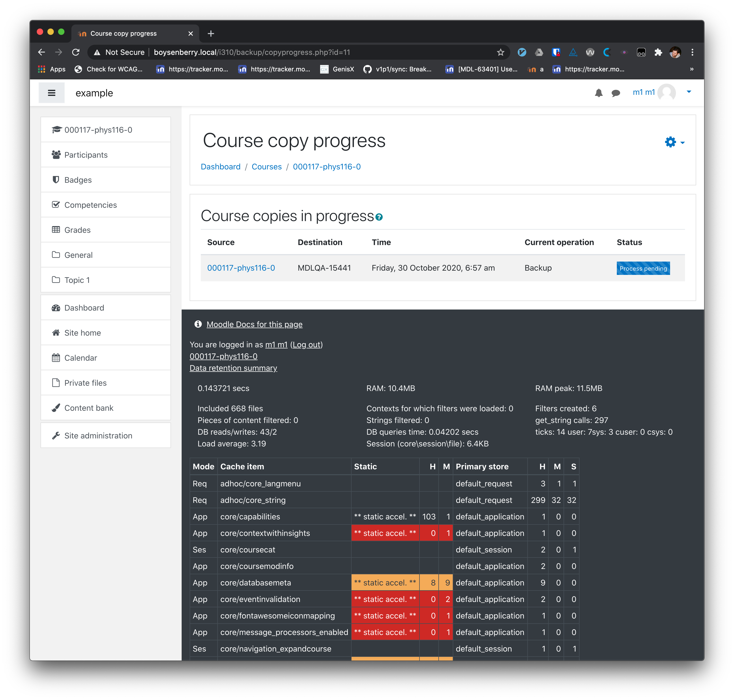734x700 pixels.
Task: Click the info icon next to Moodle Docs
Action: [x=198, y=324]
